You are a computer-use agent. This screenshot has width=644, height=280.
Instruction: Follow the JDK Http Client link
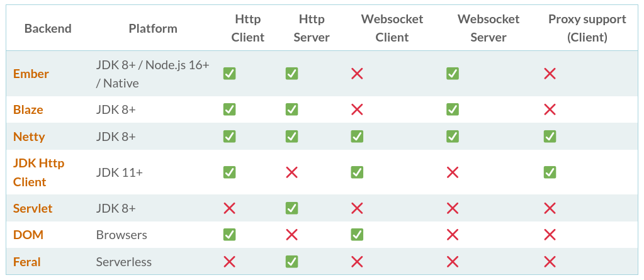tap(38, 172)
